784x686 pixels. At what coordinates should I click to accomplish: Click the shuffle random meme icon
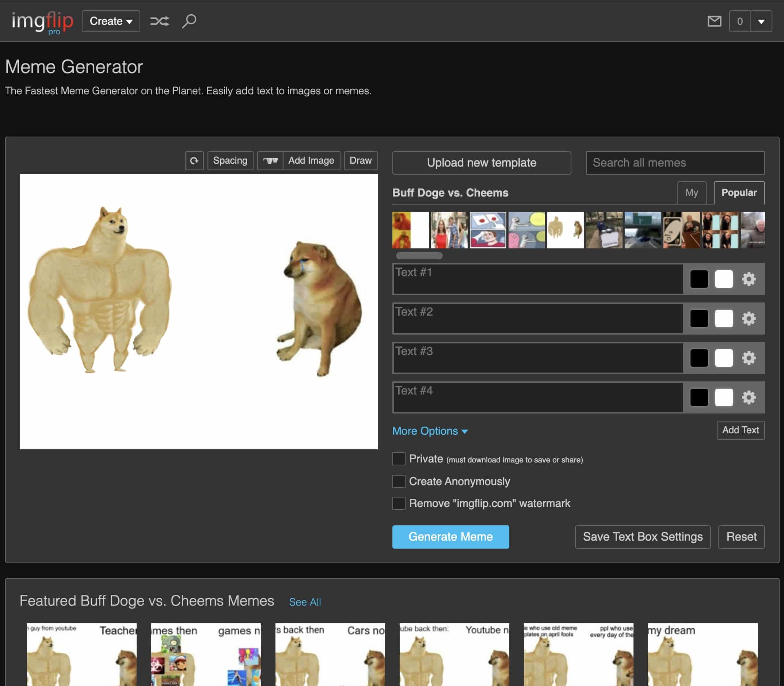pyautogui.click(x=159, y=21)
